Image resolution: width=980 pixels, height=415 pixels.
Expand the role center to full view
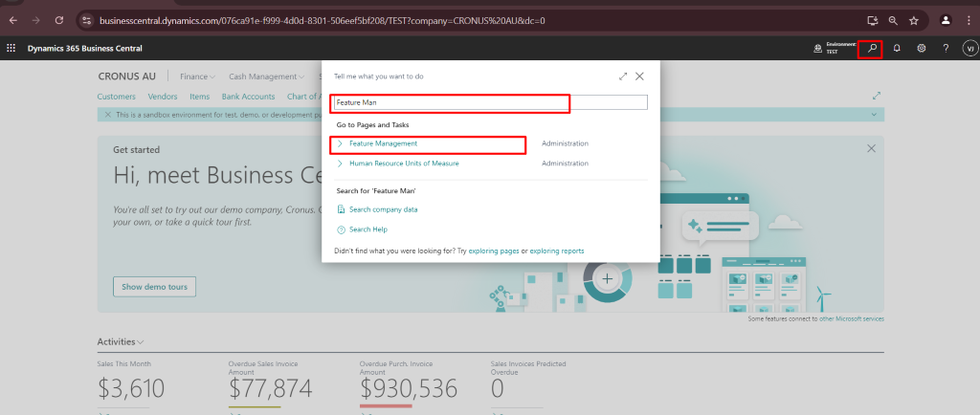(x=877, y=97)
